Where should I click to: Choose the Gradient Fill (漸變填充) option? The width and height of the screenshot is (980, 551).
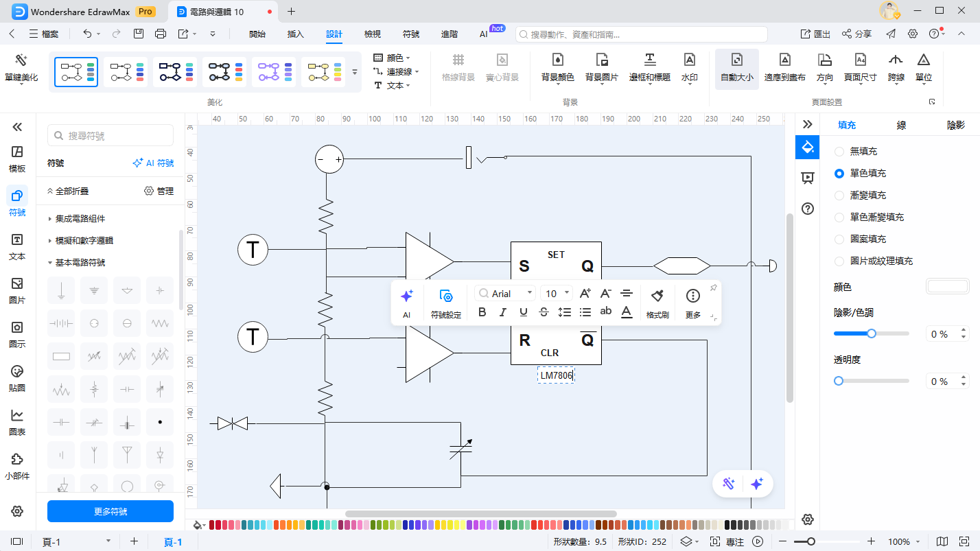(839, 195)
